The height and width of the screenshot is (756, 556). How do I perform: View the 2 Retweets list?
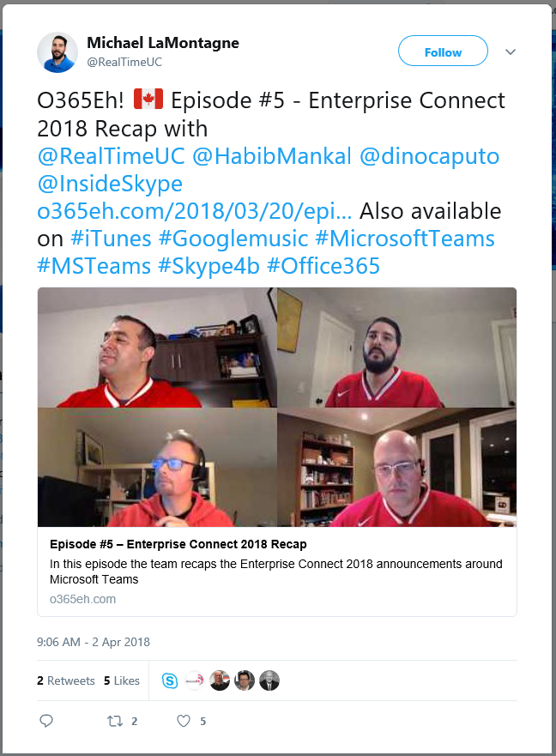(x=65, y=680)
